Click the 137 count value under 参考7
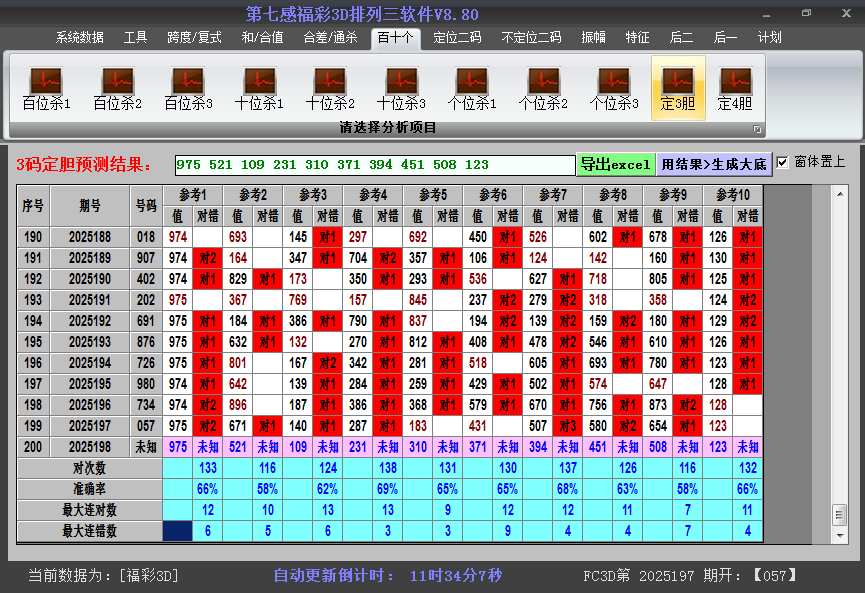865x593 pixels. point(568,468)
